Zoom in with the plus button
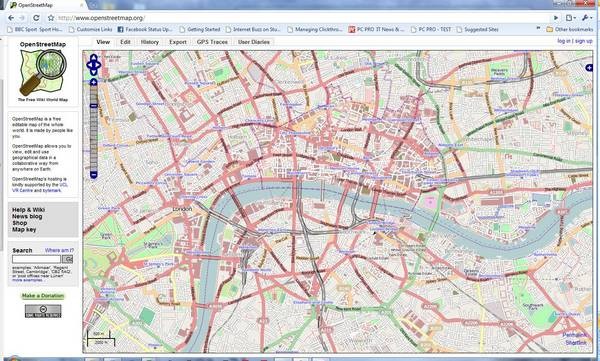The image size is (600, 361). (x=94, y=82)
